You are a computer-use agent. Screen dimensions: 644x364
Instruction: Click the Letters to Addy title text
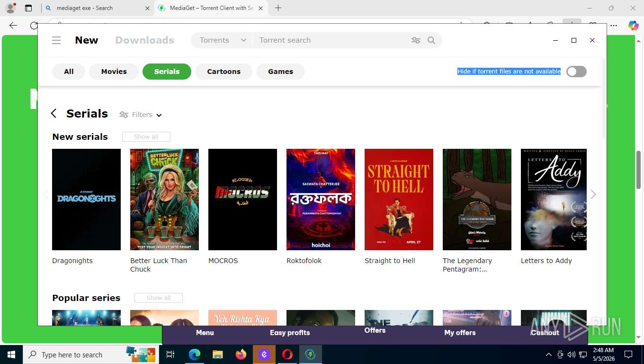(546, 261)
